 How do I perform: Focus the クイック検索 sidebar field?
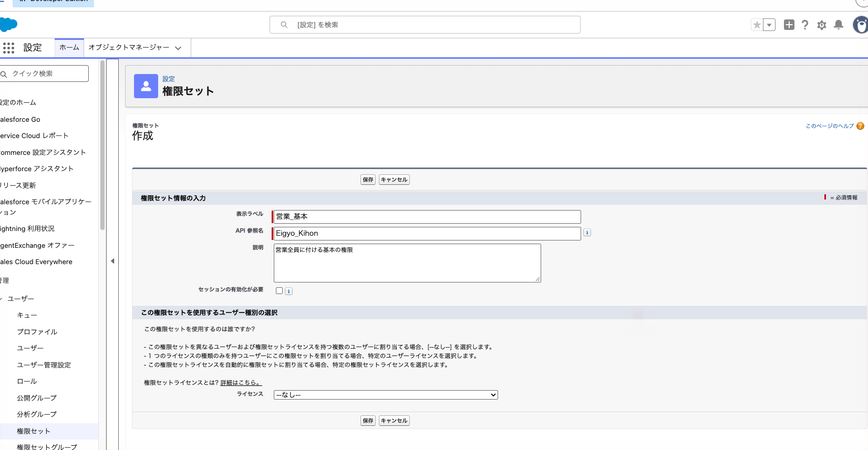pyautogui.click(x=44, y=74)
